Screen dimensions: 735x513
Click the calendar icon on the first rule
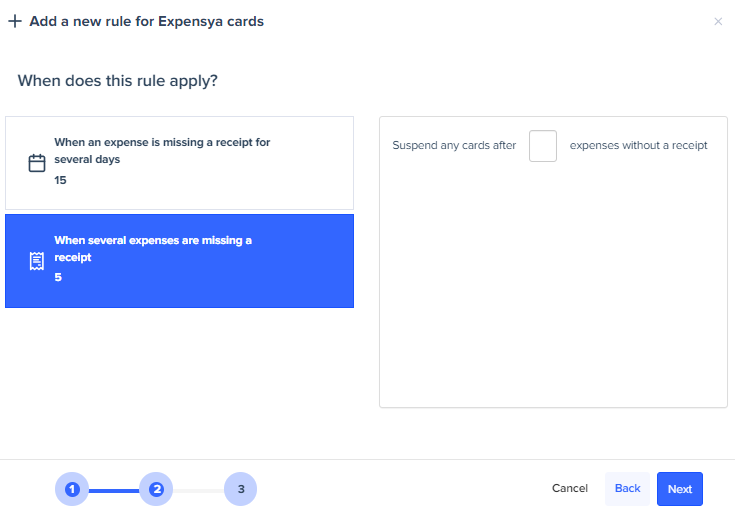click(x=37, y=163)
